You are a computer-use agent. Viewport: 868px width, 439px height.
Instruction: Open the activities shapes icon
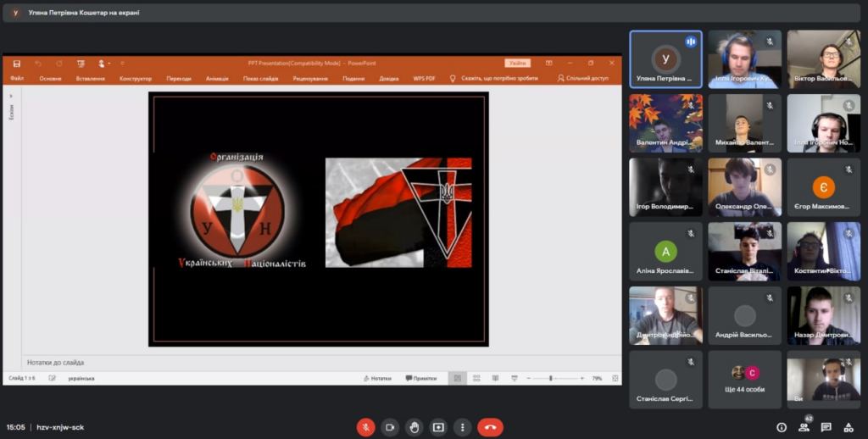[x=849, y=427]
